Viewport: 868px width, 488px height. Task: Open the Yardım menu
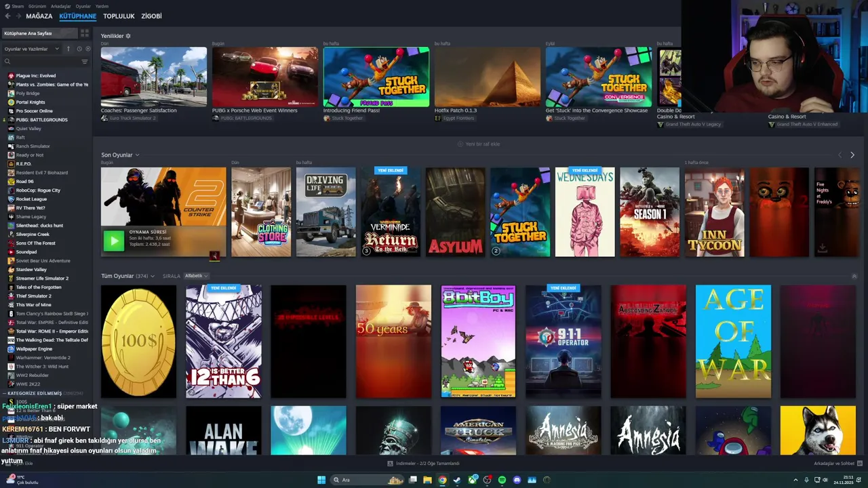102,5
